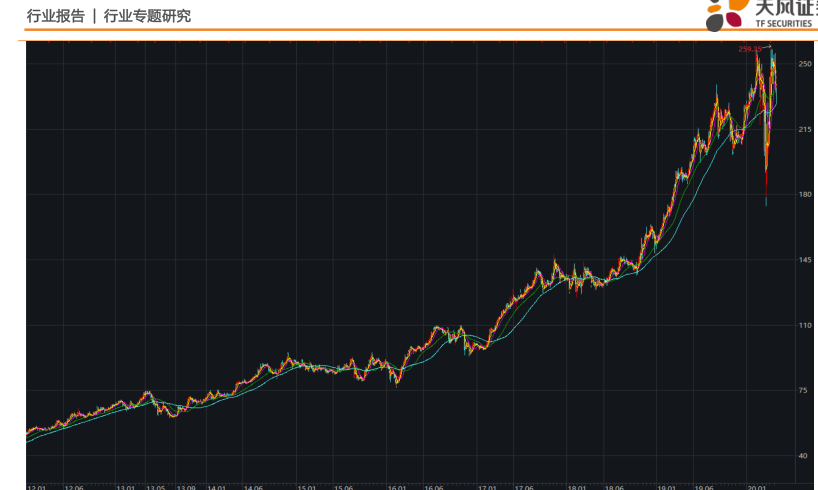Click the 215 y-axis price label
The image size is (818, 490).
click(805, 129)
